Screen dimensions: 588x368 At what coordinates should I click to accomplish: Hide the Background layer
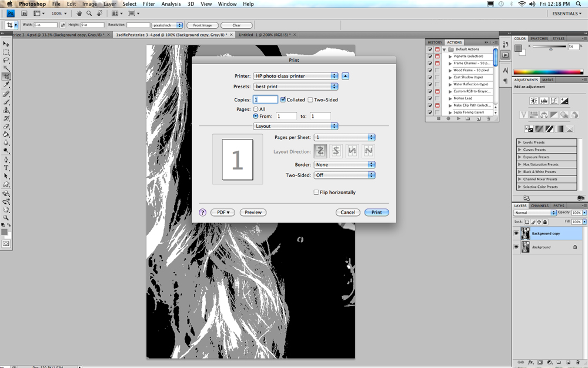point(516,247)
